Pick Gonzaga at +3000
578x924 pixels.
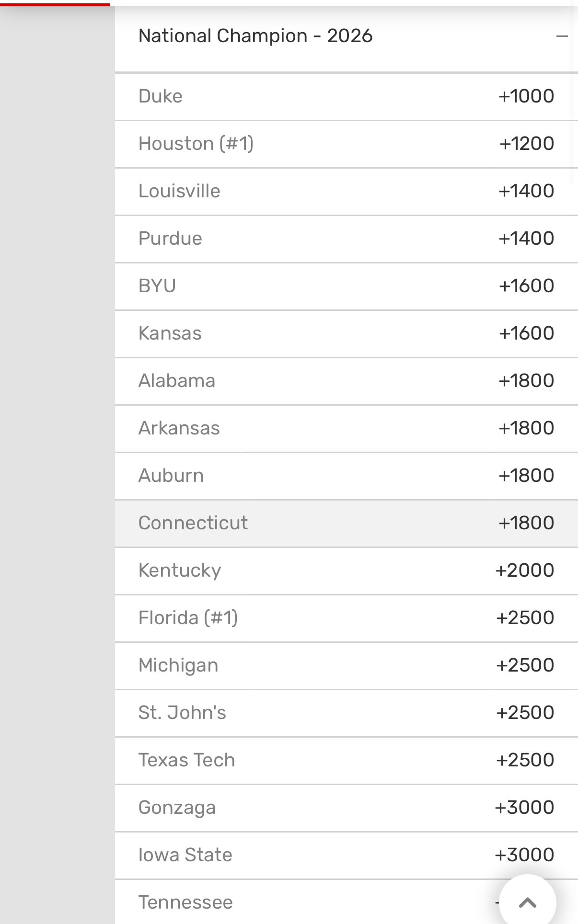[347, 808]
